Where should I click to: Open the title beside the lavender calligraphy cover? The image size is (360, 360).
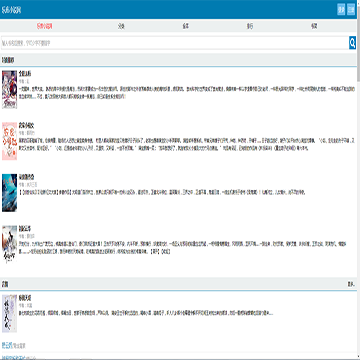tap(25, 297)
